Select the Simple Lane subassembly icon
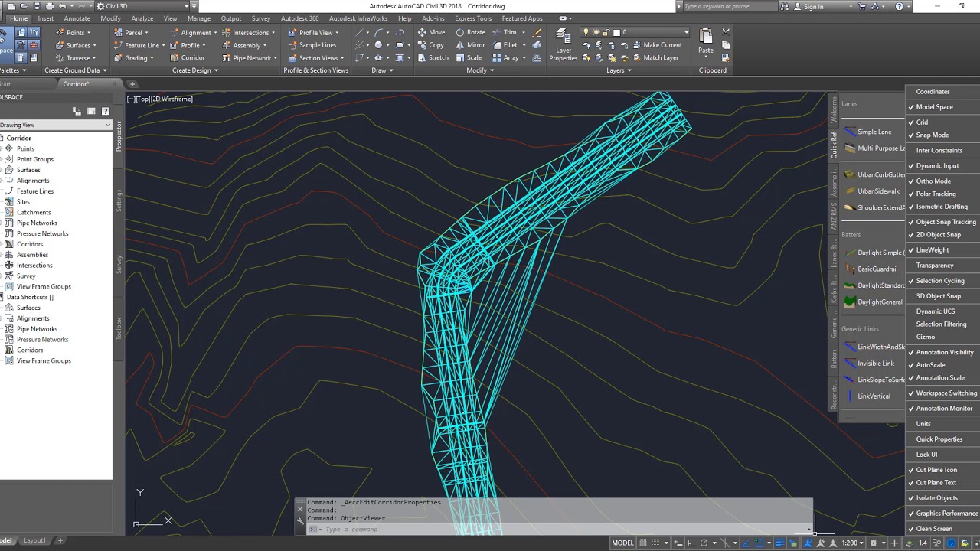Screen dimensions: 980x551 click(x=850, y=132)
